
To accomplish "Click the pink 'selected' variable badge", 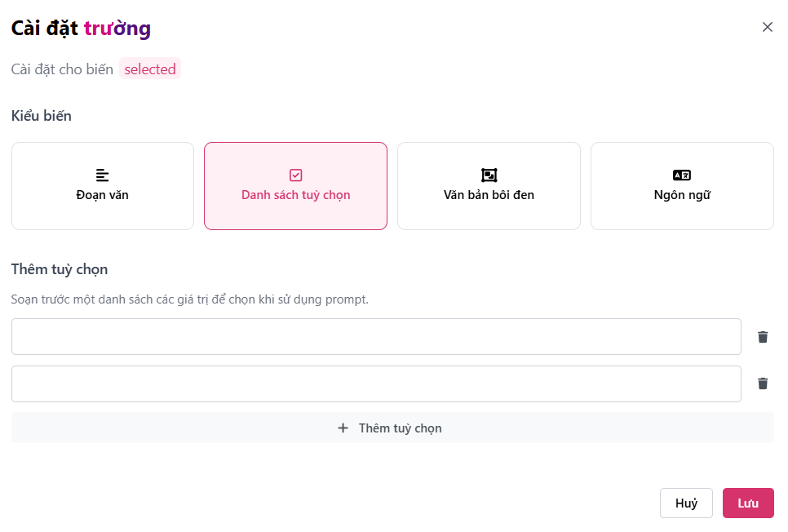I will pos(150,69).
